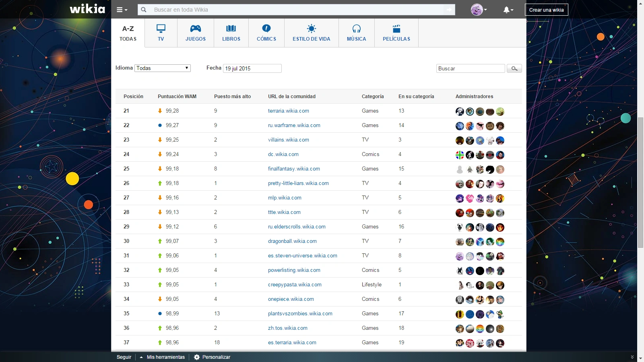Image resolution: width=644 pixels, height=362 pixels.
Task: Select the TV category tab
Action: click(161, 33)
